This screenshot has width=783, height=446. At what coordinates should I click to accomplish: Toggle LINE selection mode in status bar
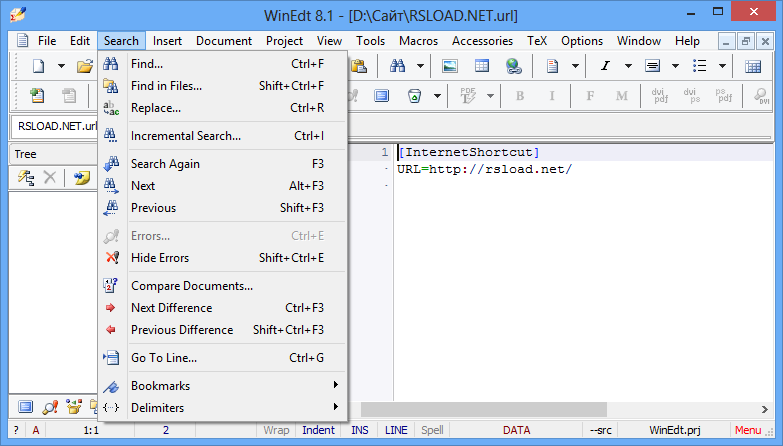pos(396,430)
